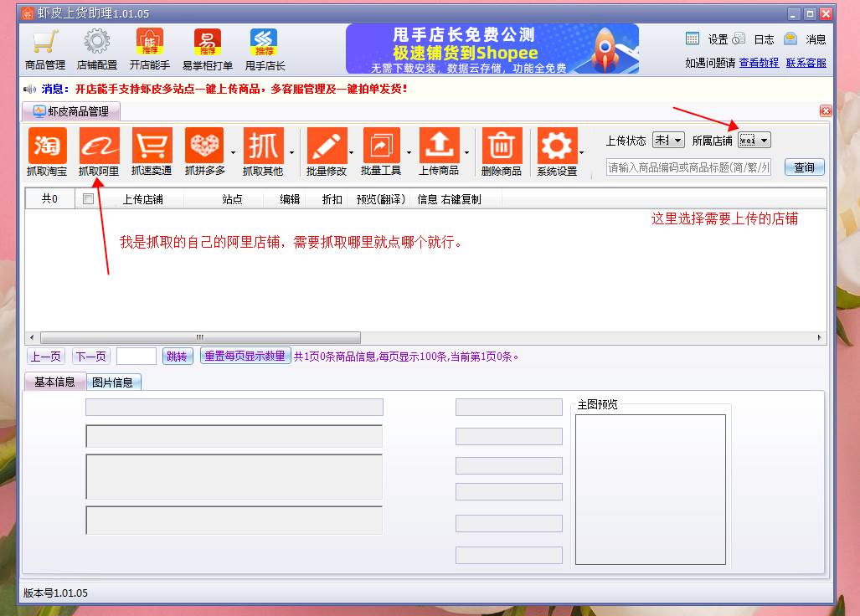
Task: Click the 预览(翻译) column header
Action: click(381, 199)
